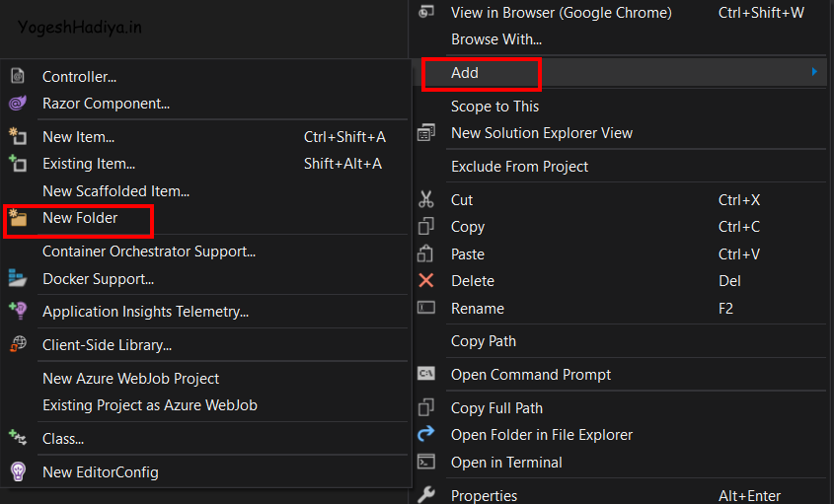Click the Docker Support whale icon
The image size is (834, 504).
click(x=18, y=279)
